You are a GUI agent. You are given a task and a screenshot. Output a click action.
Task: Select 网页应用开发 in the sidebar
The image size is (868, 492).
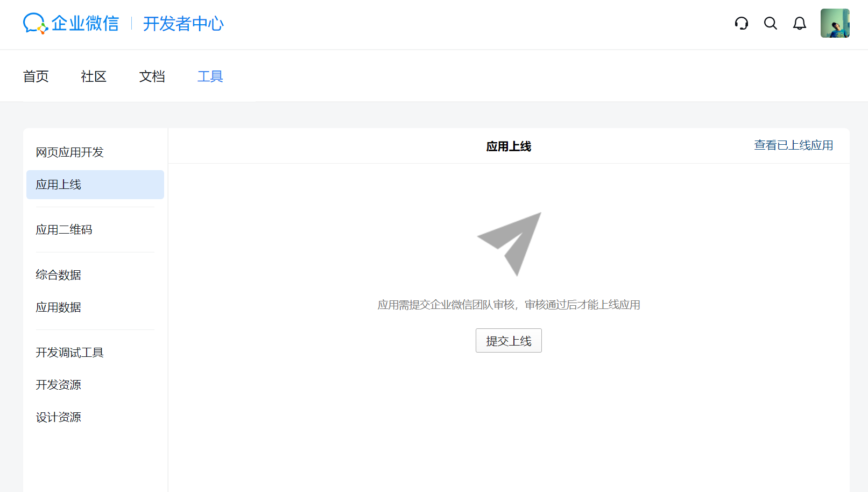pyautogui.click(x=69, y=152)
